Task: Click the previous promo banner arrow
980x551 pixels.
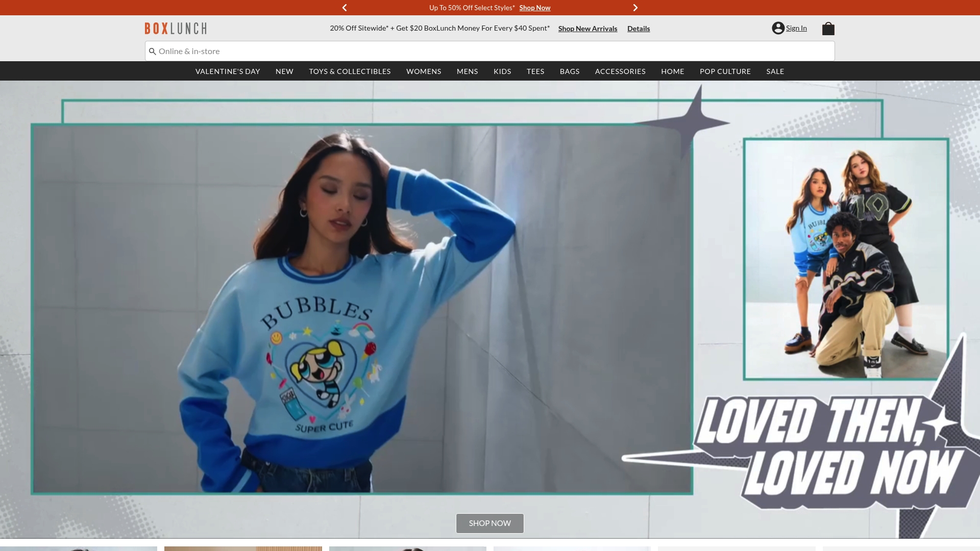Action: click(x=345, y=8)
